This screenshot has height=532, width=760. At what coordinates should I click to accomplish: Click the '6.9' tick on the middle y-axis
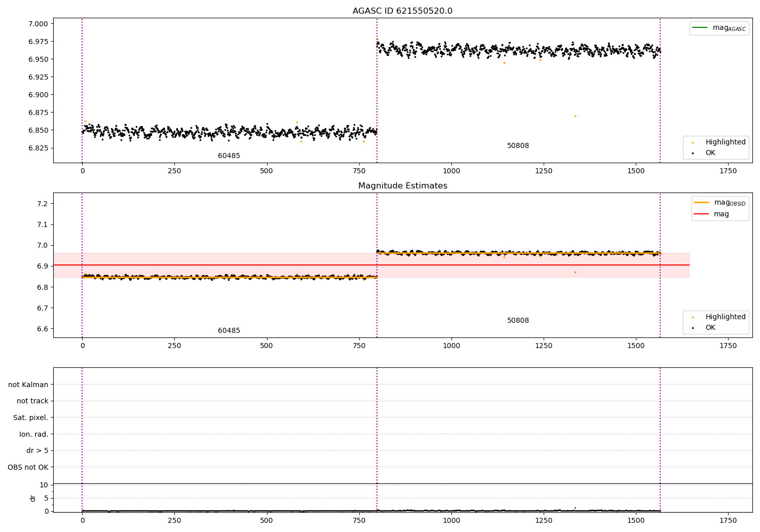click(x=43, y=266)
